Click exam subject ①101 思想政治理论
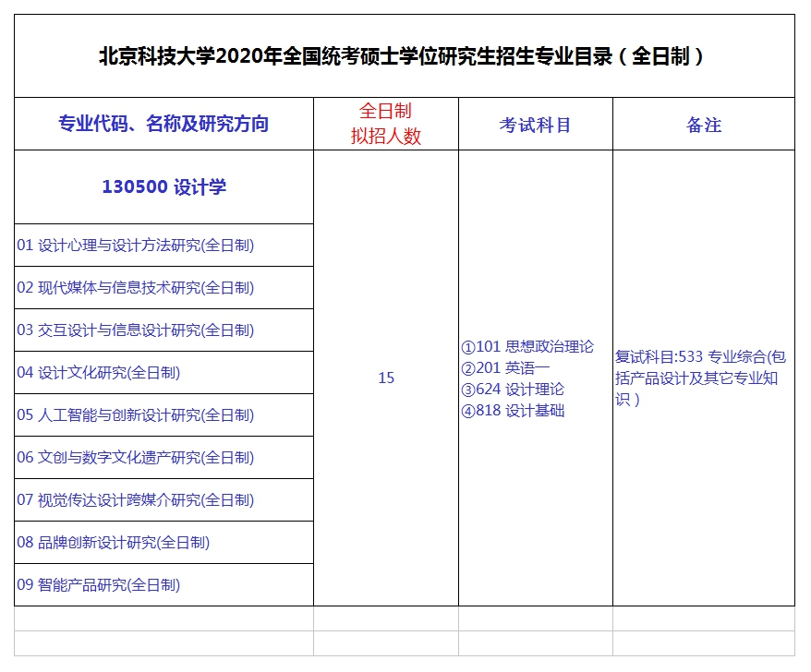Viewport: 811px width, 672px height. (x=527, y=347)
